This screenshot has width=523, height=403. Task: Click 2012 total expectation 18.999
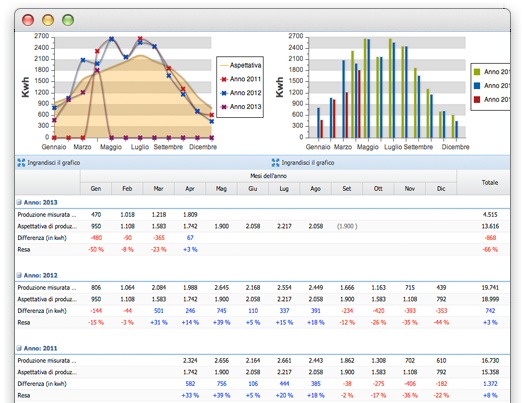(490, 299)
